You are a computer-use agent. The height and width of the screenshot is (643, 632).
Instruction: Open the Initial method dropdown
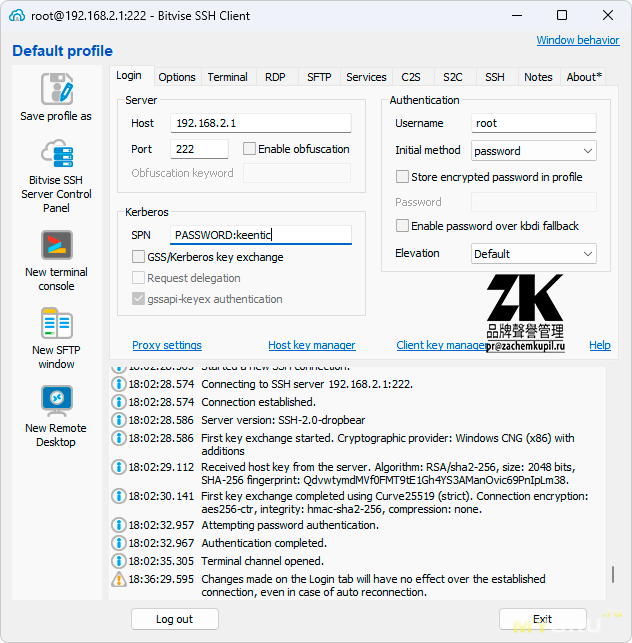click(534, 151)
